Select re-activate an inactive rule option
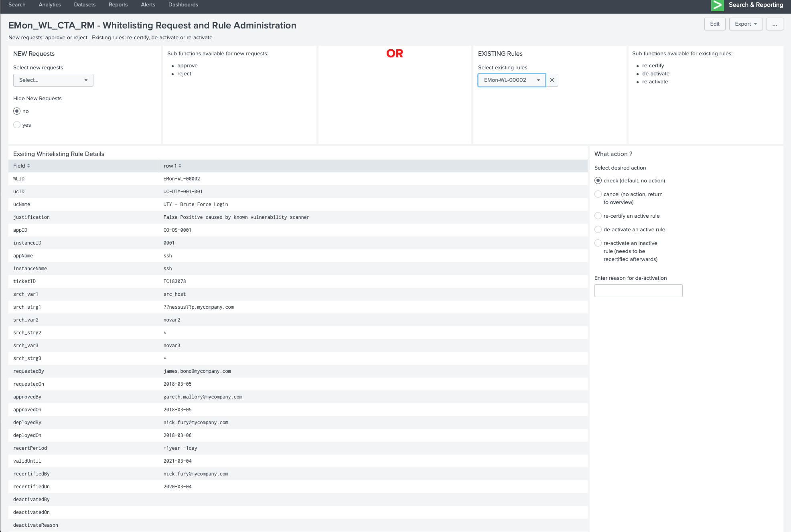 pos(598,243)
